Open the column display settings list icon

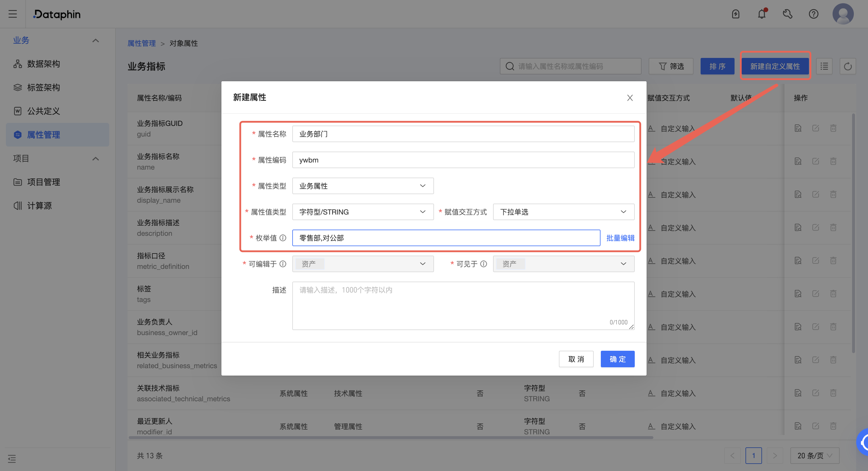point(824,66)
